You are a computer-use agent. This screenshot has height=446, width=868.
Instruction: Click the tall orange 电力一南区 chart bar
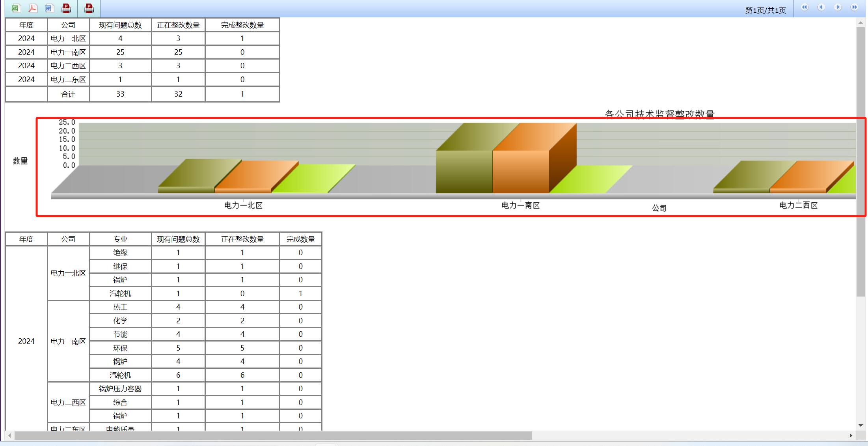point(520,172)
